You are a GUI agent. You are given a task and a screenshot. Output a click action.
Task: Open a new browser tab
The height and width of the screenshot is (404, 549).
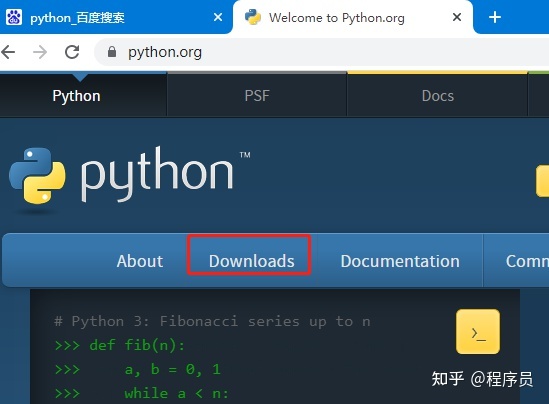pyautogui.click(x=495, y=17)
